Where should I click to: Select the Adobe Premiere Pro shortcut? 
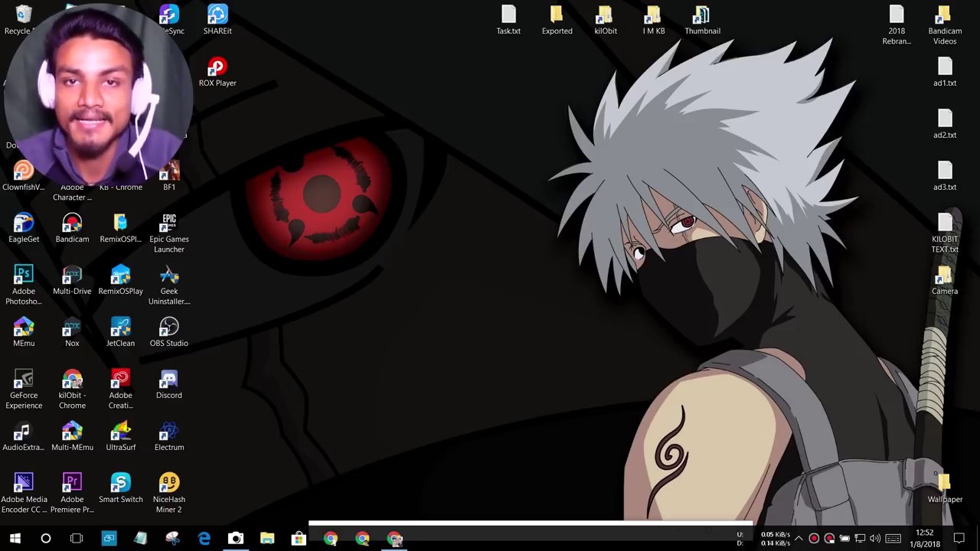point(72,494)
